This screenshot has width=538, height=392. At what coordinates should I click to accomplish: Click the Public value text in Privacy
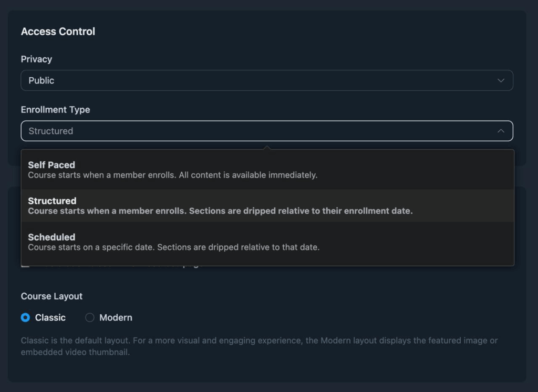pyautogui.click(x=42, y=80)
